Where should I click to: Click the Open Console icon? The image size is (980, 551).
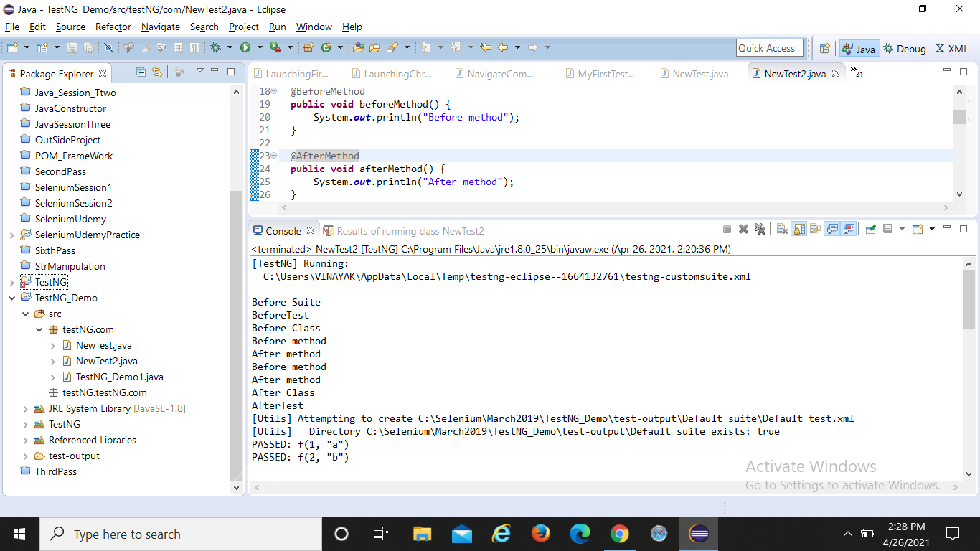(x=918, y=230)
